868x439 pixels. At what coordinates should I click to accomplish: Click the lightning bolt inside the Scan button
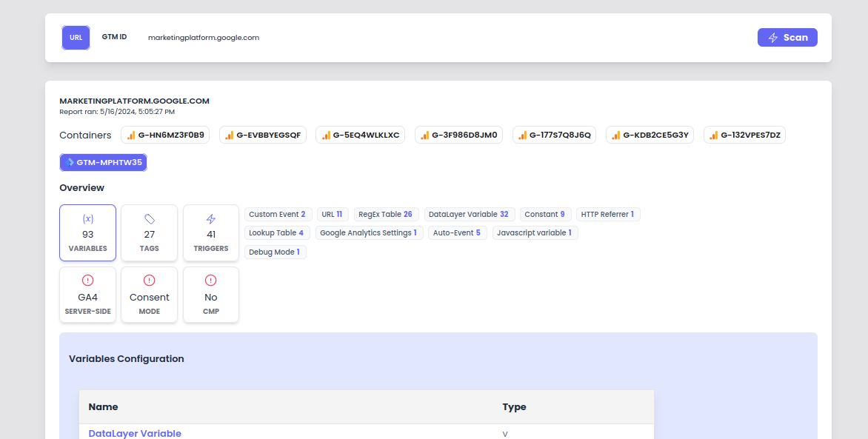pyautogui.click(x=772, y=37)
